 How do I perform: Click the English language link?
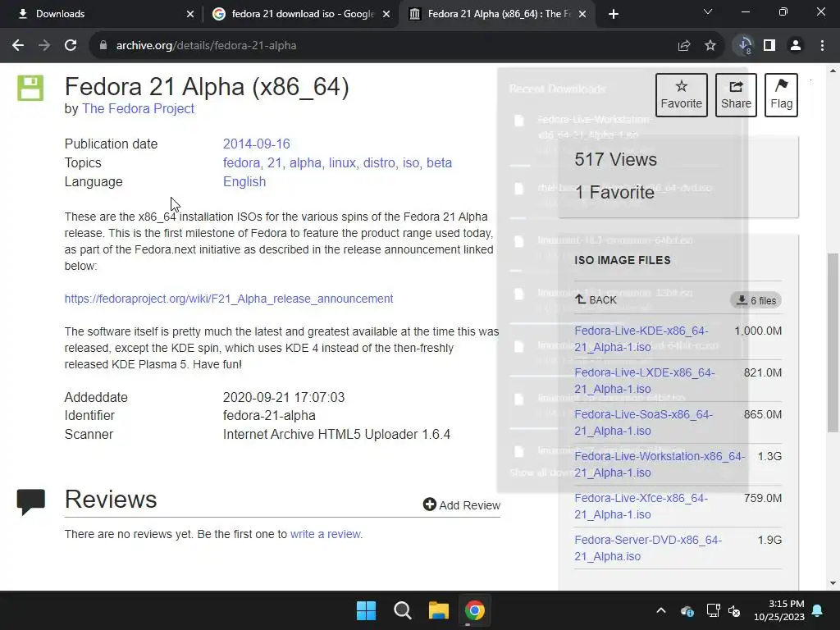tap(244, 181)
